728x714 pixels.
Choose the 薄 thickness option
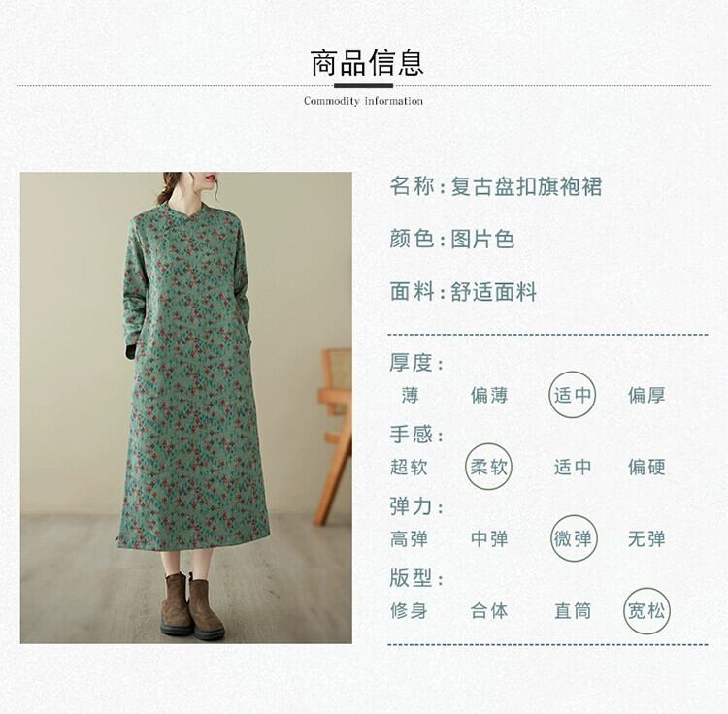pyautogui.click(x=410, y=395)
